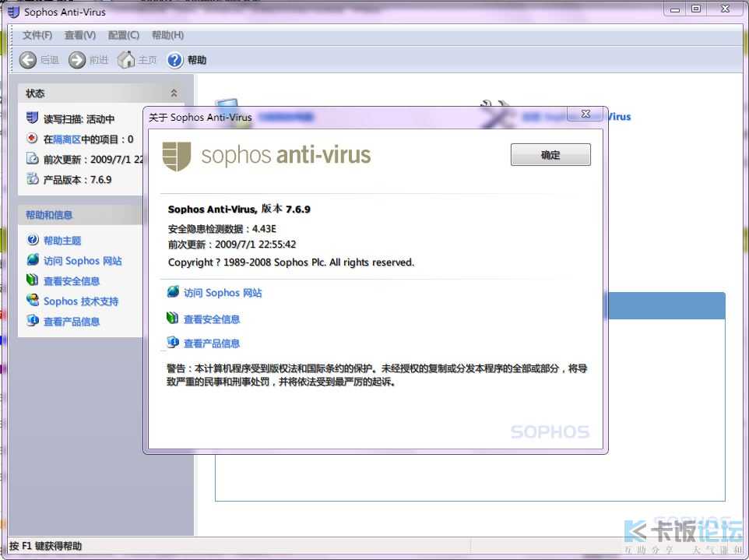Collapse the 状态 panel with chevron
Image resolution: width=749 pixels, height=560 pixels.
(174, 93)
